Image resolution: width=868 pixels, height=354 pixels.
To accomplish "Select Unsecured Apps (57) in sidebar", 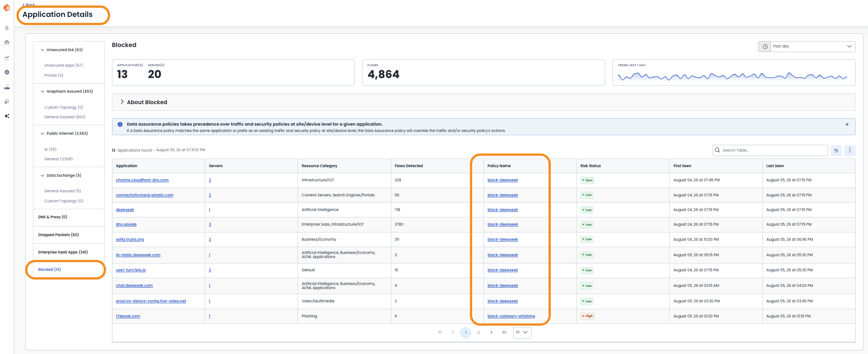I will (x=64, y=65).
